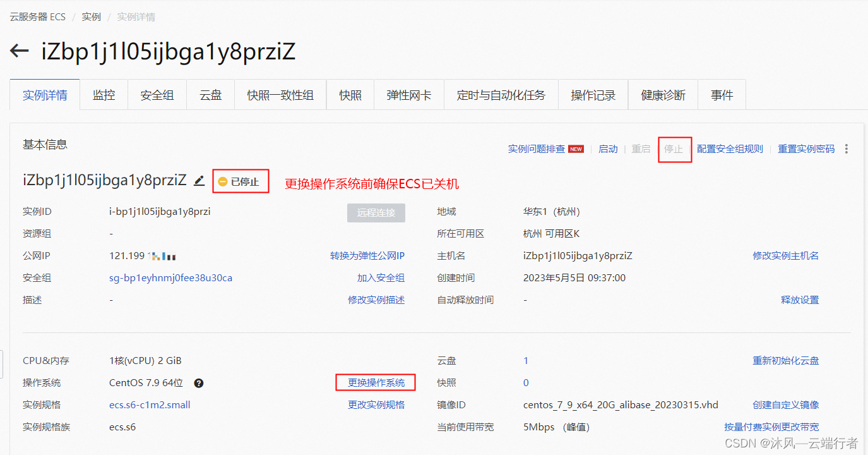Open security group sg-bp1eyhnmj0fee38u30ca
This screenshot has height=455, width=868.
point(171,278)
